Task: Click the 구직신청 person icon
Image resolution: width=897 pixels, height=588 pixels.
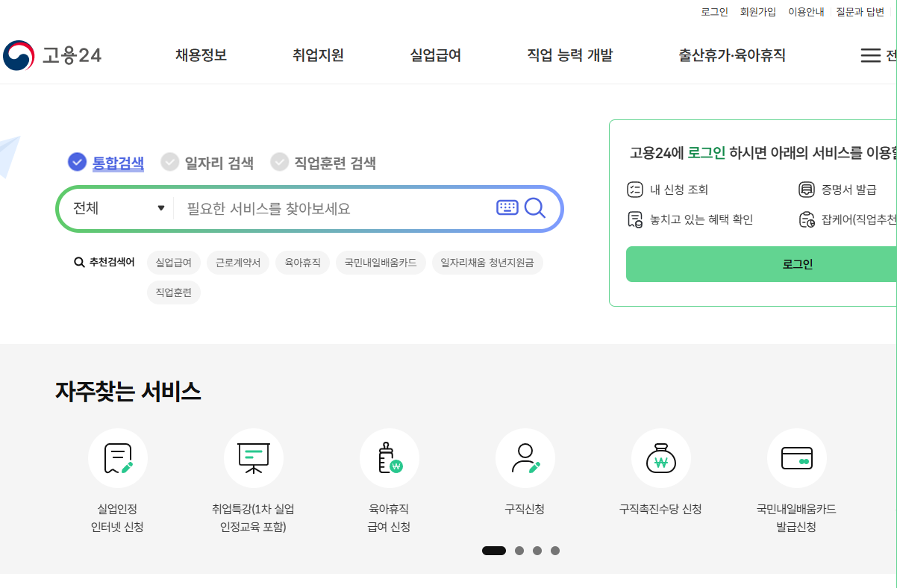Action: 525,458
